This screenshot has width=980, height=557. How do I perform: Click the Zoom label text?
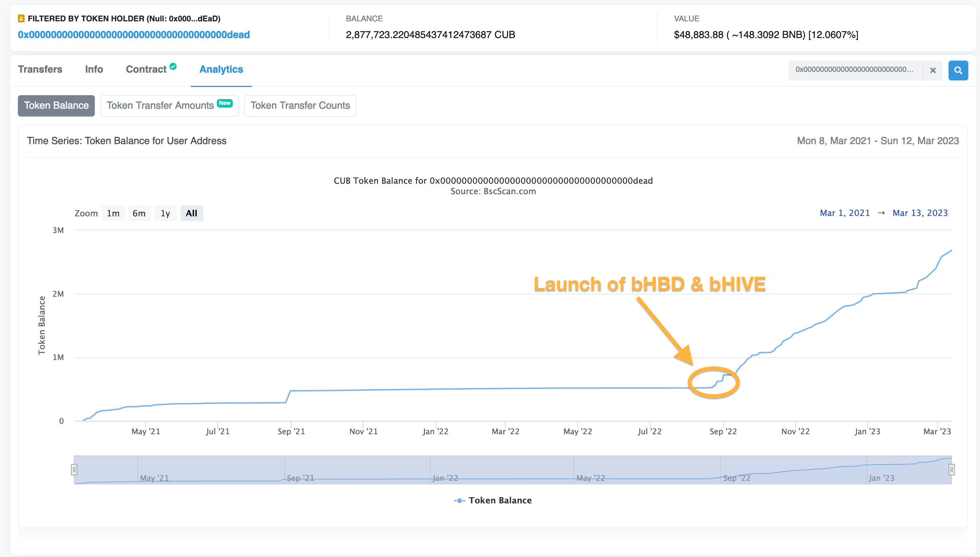coord(86,213)
